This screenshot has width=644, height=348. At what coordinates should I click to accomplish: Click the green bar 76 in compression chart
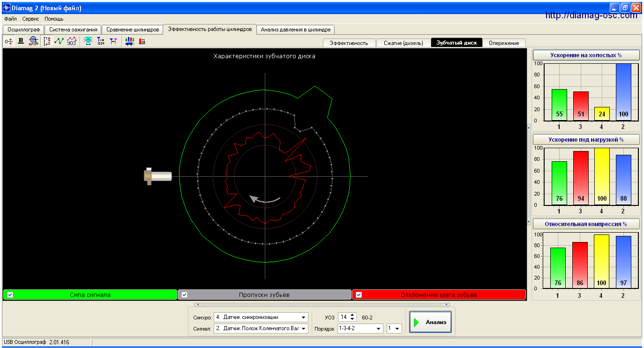point(558,268)
